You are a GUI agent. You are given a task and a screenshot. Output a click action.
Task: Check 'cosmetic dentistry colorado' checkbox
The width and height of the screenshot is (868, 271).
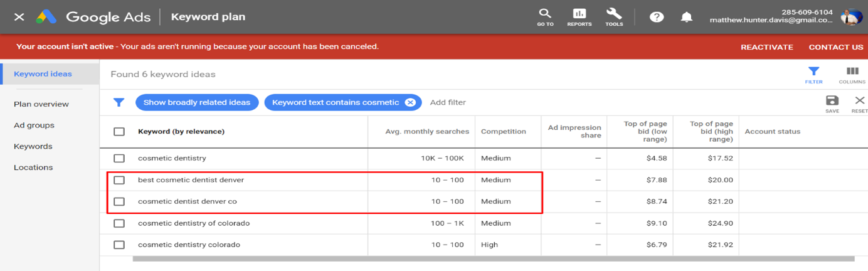point(119,245)
